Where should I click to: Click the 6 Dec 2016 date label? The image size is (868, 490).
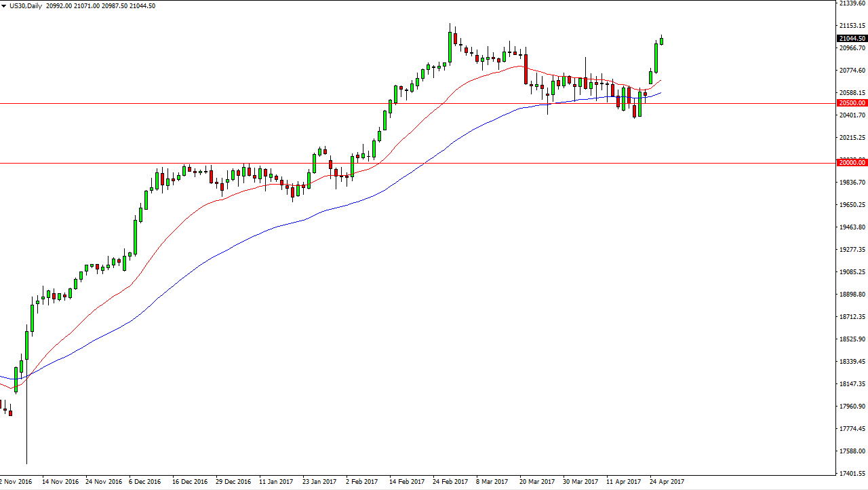click(146, 482)
